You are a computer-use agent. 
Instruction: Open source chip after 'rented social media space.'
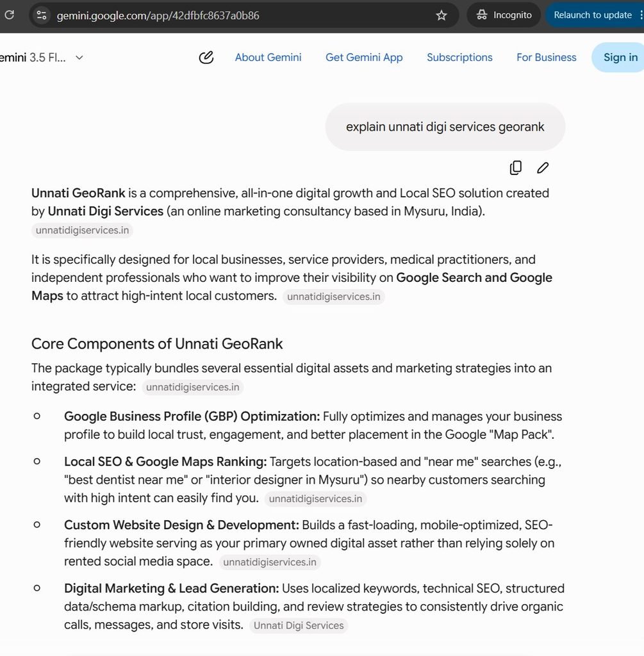pyautogui.click(x=270, y=562)
